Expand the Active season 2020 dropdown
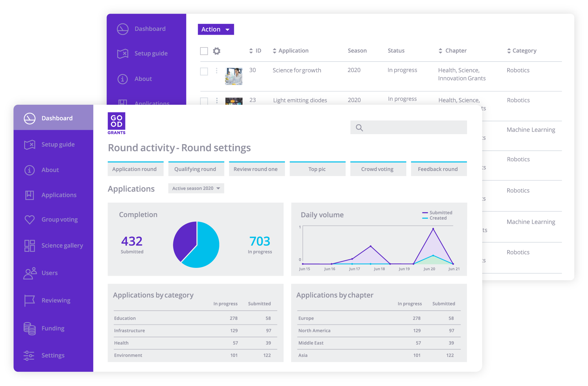The image size is (588, 386). click(x=196, y=188)
